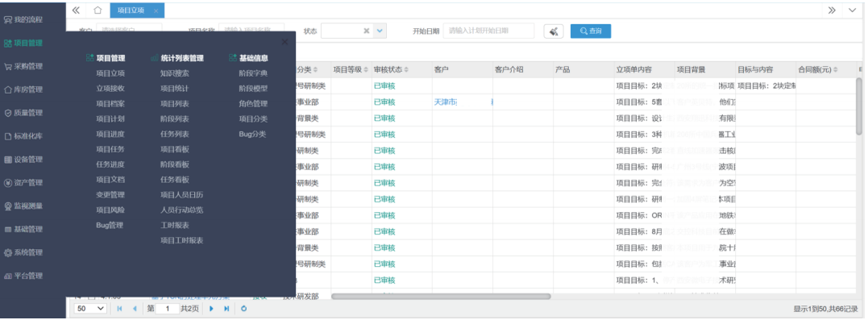Open 知识搜索 from the submenu
Screen dimensions: 868x320
click(174, 73)
